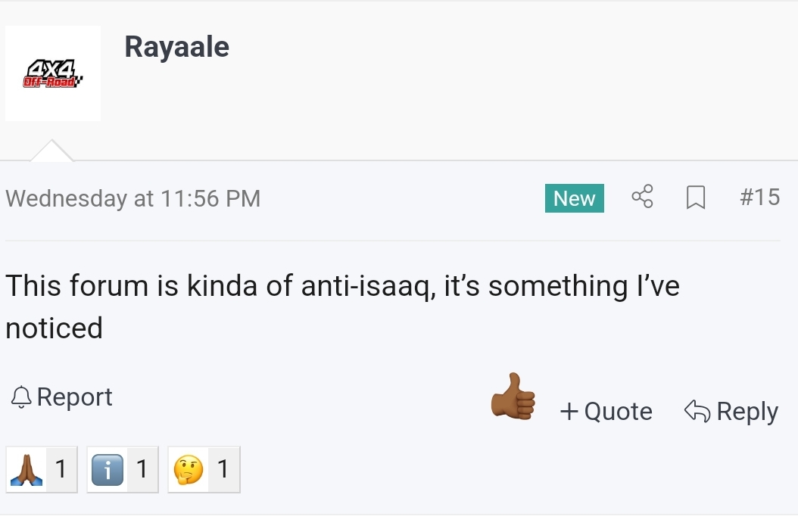The width and height of the screenshot is (798, 532).
Task: Click the green New badge
Action: (x=574, y=198)
